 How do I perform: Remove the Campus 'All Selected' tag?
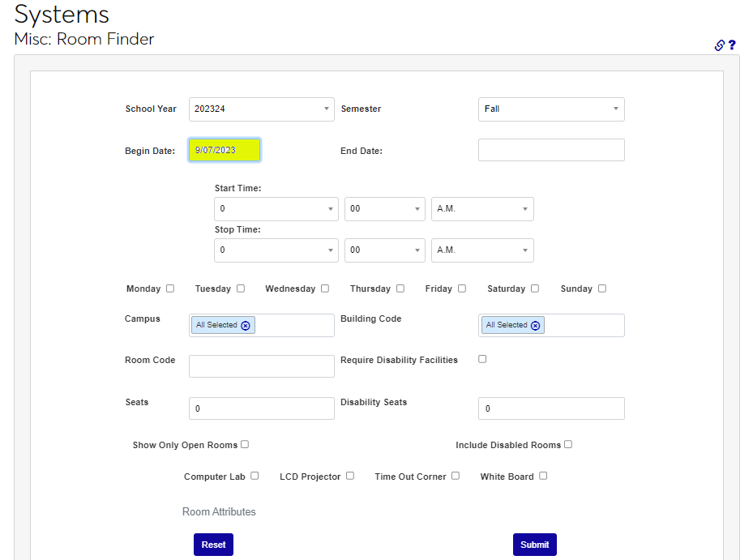coord(246,325)
